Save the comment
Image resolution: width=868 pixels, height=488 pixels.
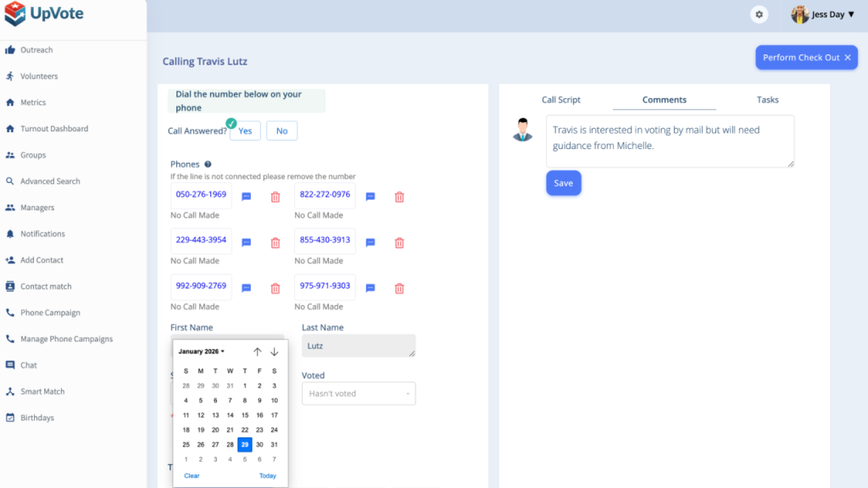pos(563,183)
